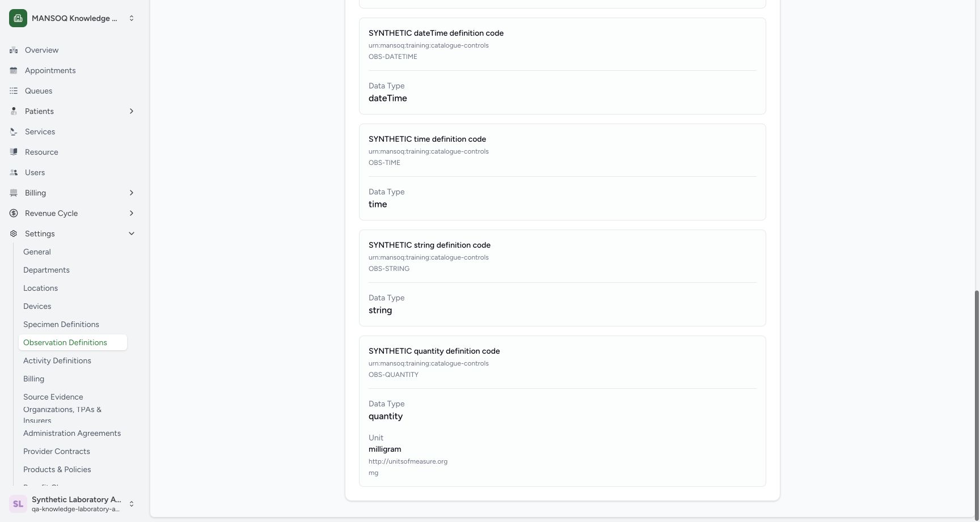980x522 pixels.
Task: Click the Appointments calendar icon
Action: [14, 70]
